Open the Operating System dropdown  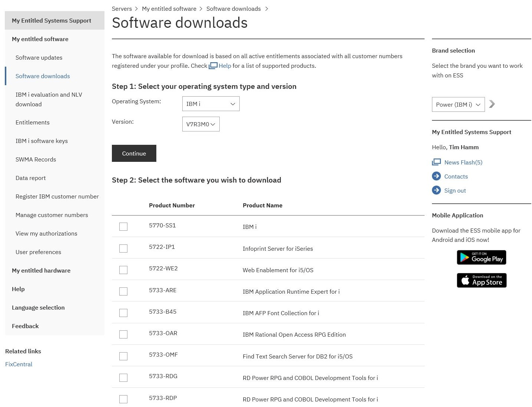pos(211,104)
